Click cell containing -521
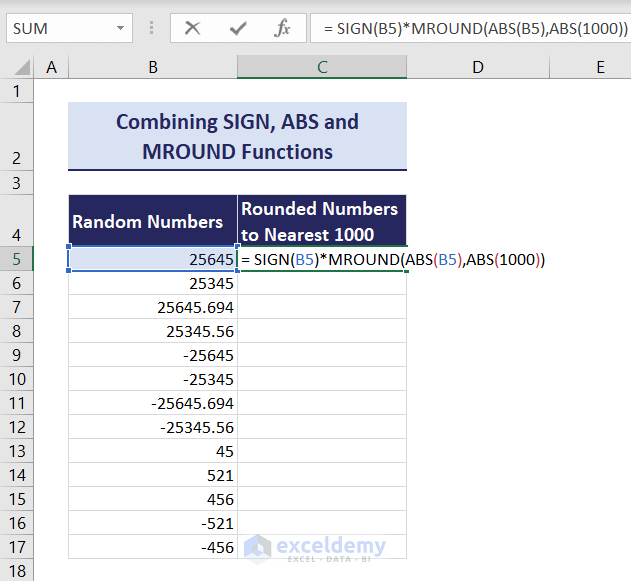The image size is (631, 581). point(153,523)
